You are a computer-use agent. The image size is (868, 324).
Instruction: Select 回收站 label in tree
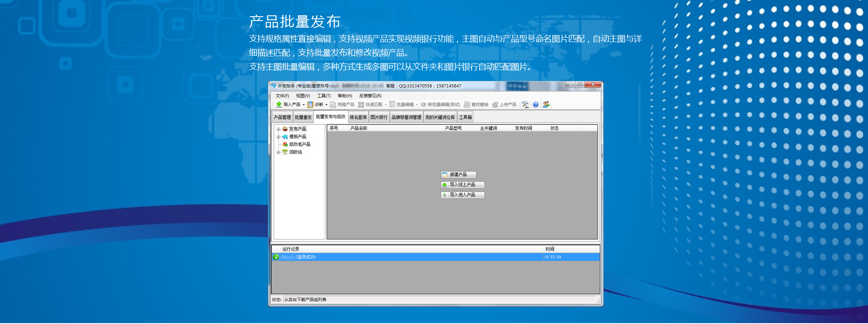click(x=295, y=152)
